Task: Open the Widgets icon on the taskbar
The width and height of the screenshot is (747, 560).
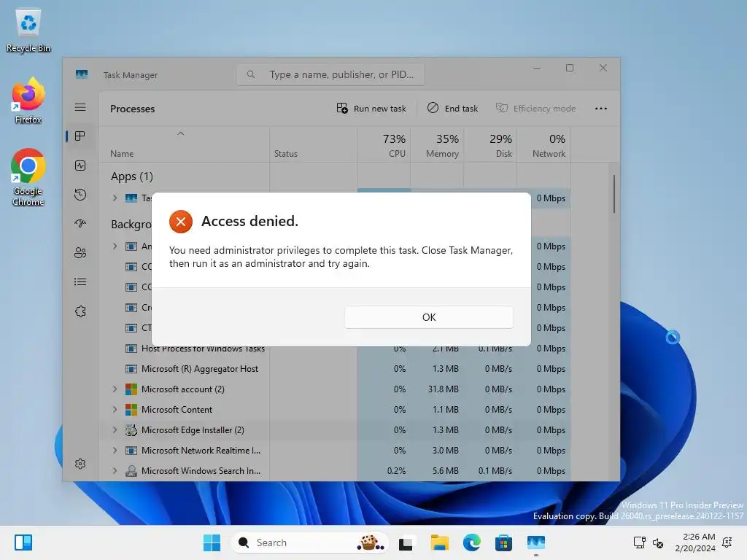Action: click(x=23, y=542)
